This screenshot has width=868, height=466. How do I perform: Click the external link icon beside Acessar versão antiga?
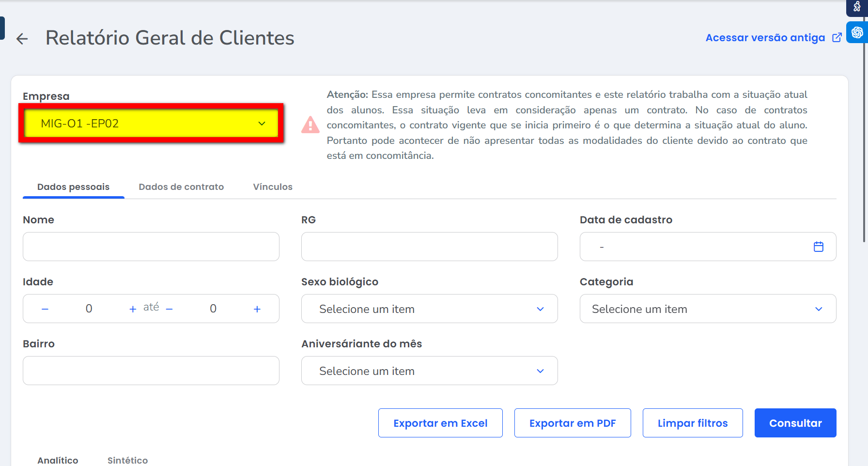click(837, 38)
